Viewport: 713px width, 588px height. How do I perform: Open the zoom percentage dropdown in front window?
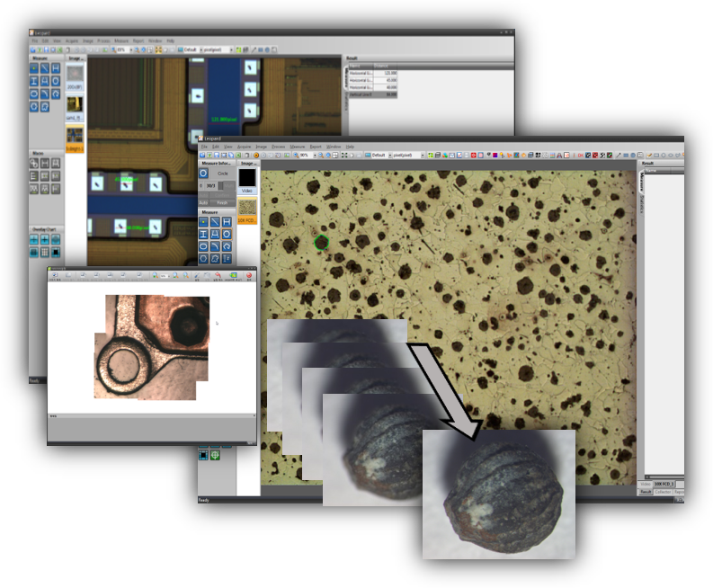[315, 155]
